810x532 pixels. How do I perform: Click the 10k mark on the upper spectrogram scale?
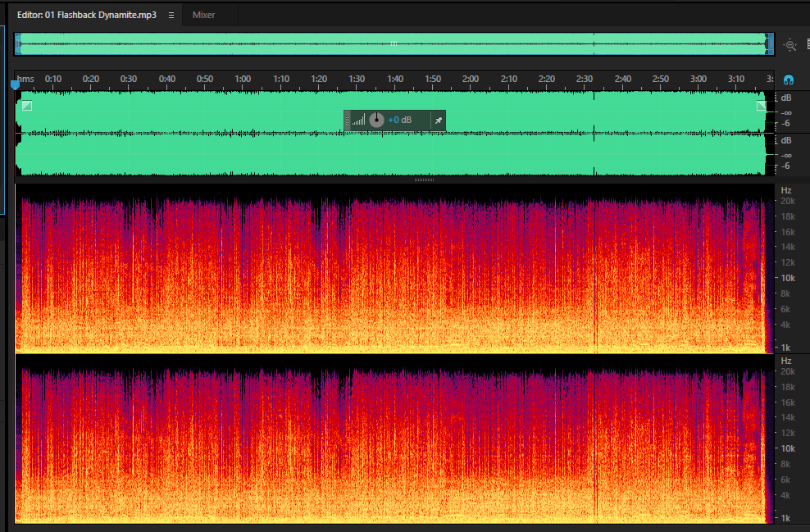(788, 278)
